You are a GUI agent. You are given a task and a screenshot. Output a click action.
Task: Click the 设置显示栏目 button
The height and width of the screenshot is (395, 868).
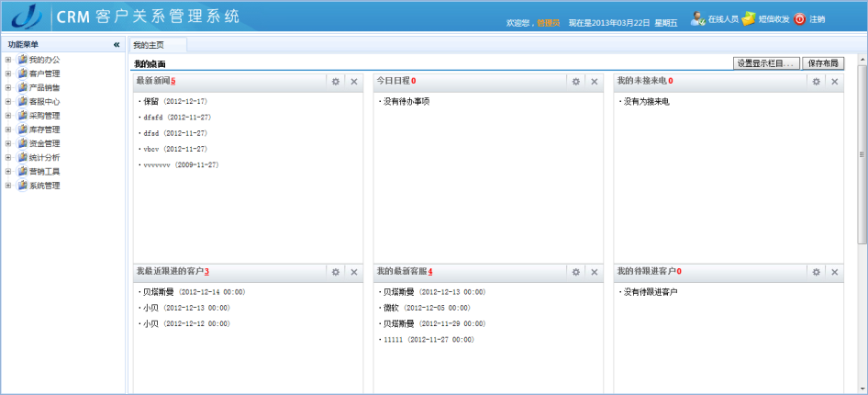(x=766, y=63)
